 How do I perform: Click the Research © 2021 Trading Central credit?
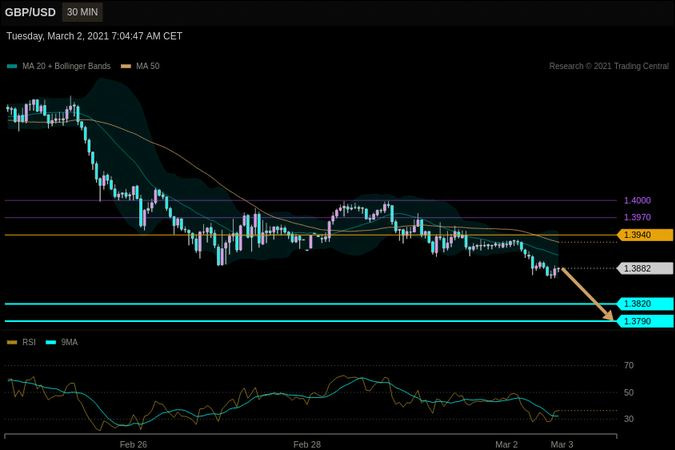pos(609,66)
